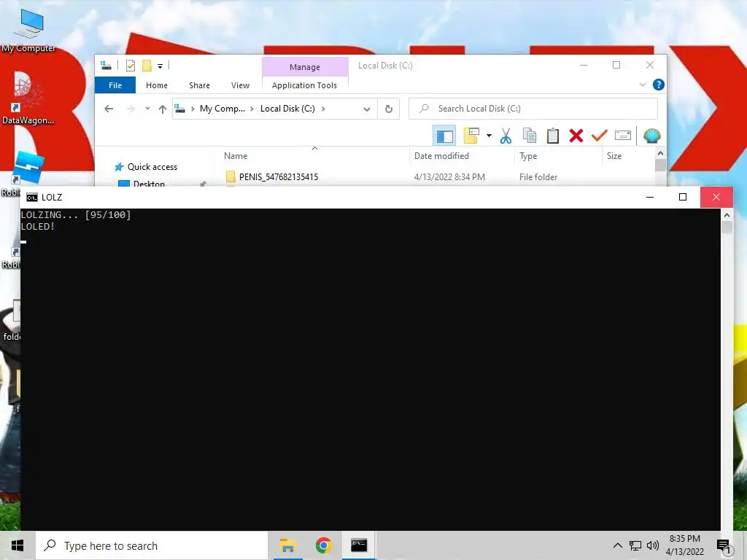The height and width of the screenshot is (560, 747).
Task: Refresh the Local Disk (C:) view
Action: click(x=389, y=109)
